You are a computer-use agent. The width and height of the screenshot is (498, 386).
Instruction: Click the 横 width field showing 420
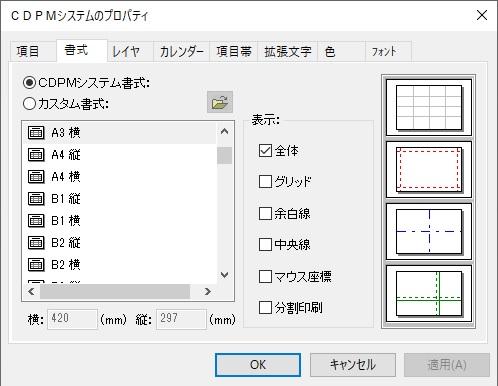coord(72,319)
